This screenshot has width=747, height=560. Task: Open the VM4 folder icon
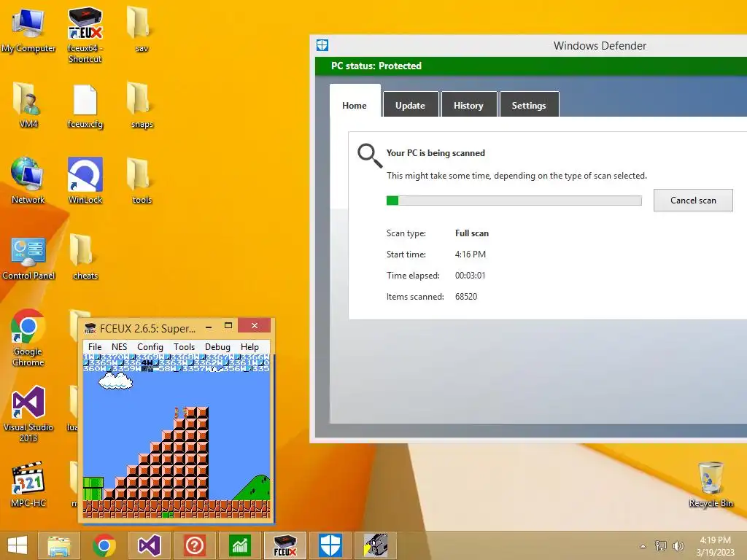[x=28, y=105]
